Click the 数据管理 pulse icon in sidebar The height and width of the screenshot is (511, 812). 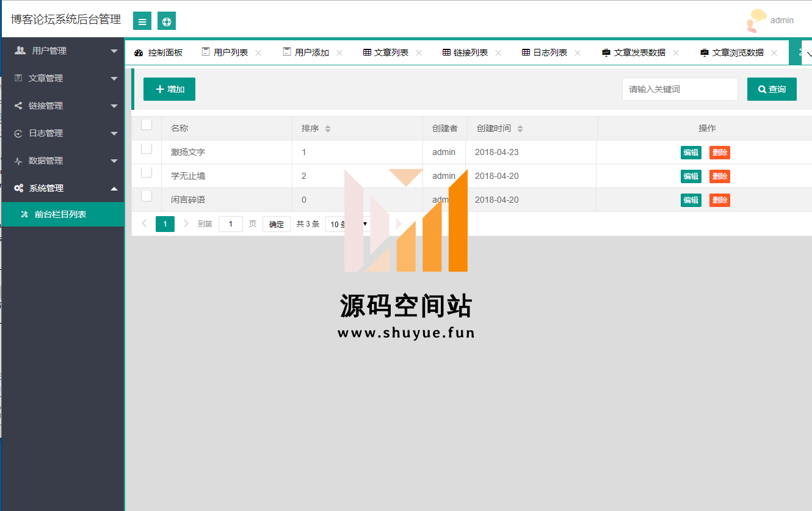coord(18,161)
